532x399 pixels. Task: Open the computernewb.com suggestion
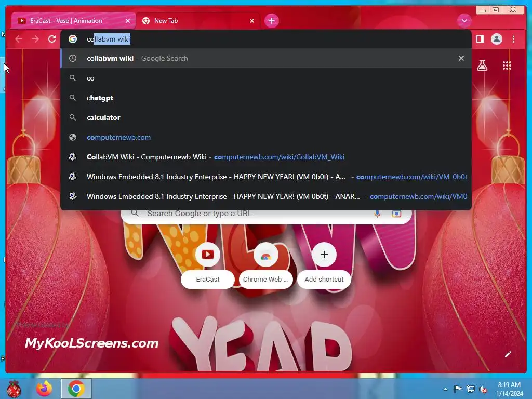[x=266, y=137]
